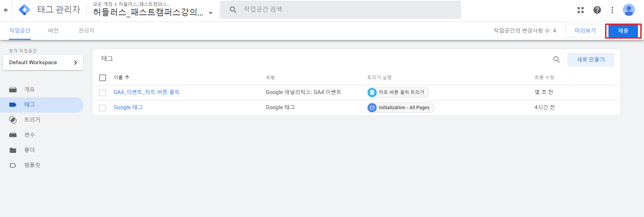Viewport: 644px width, 217px height.
Task: Open the help question mark icon
Action: [x=597, y=10]
